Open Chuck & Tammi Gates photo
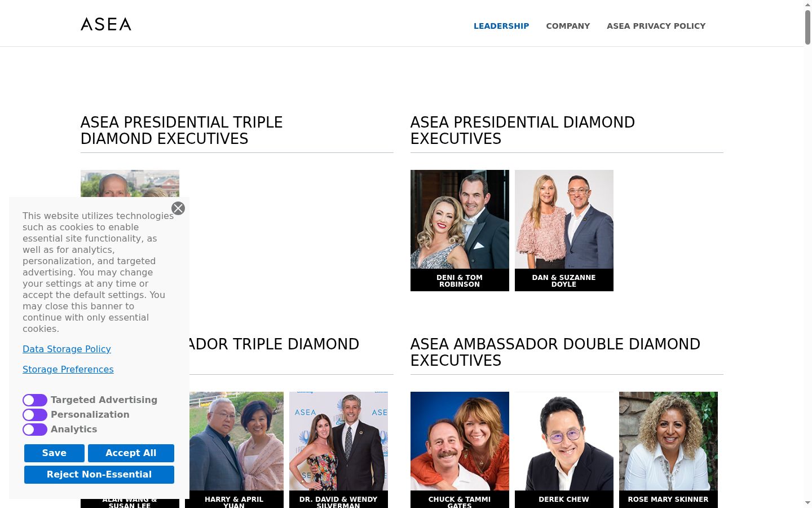This screenshot has height=508, width=812. [460, 441]
